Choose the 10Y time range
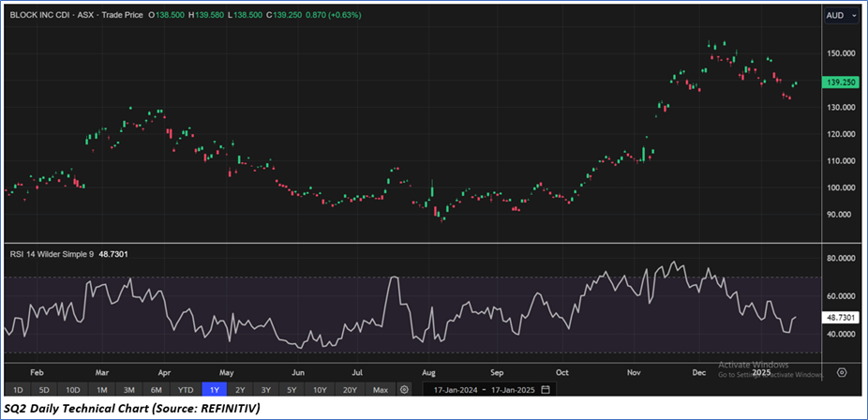Screen dimensions: 868x420 321,390
